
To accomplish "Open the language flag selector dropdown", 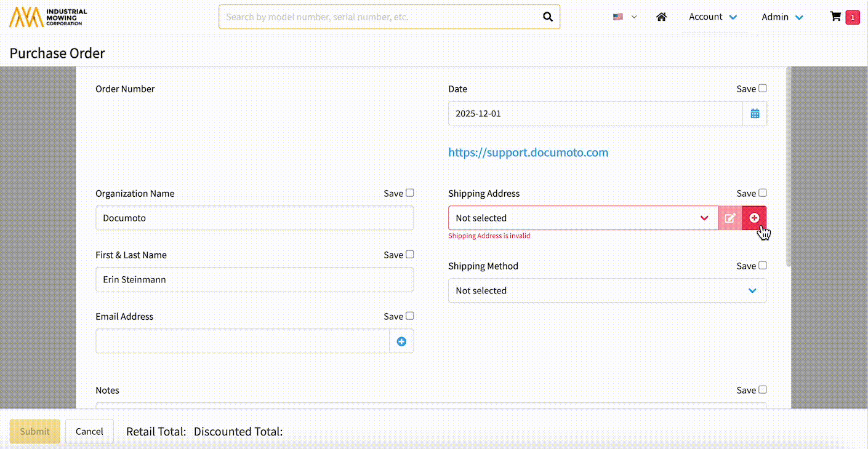I will tap(624, 17).
